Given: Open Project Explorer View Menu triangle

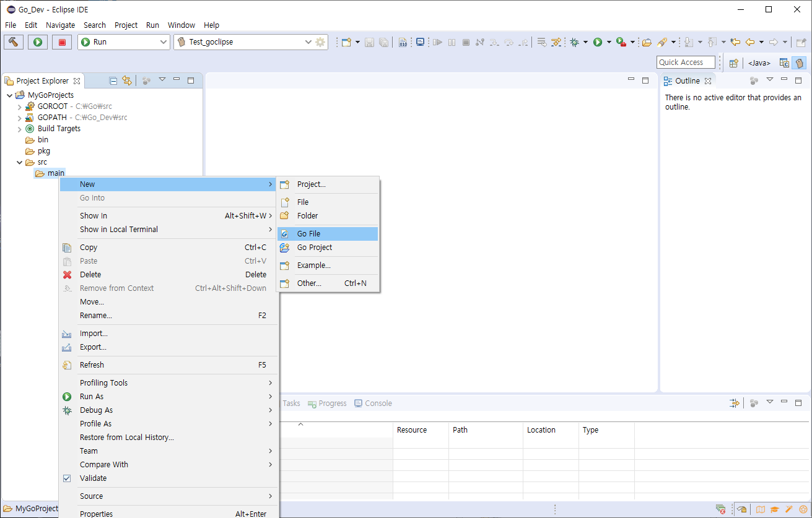Looking at the screenshot, I should [162, 79].
